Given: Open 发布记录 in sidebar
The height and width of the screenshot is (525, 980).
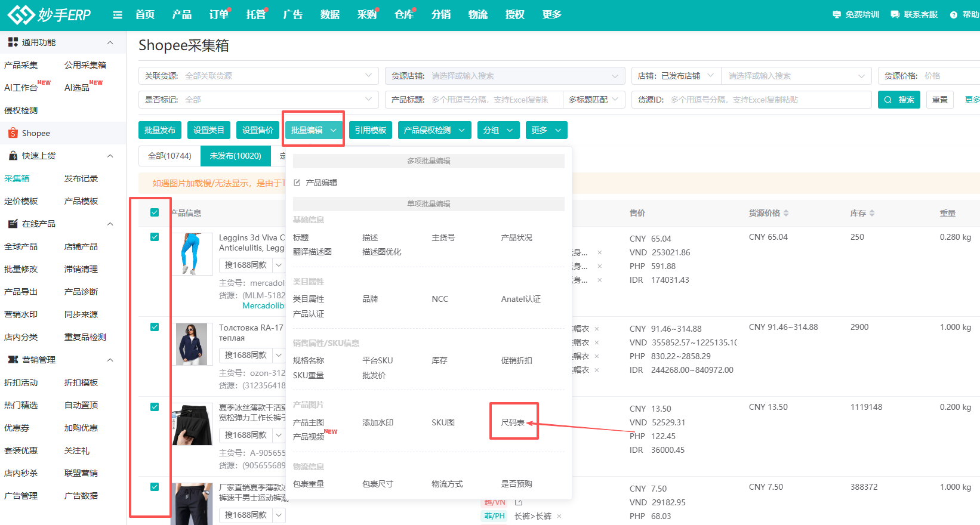Looking at the screenshot, I should (81, 178).
